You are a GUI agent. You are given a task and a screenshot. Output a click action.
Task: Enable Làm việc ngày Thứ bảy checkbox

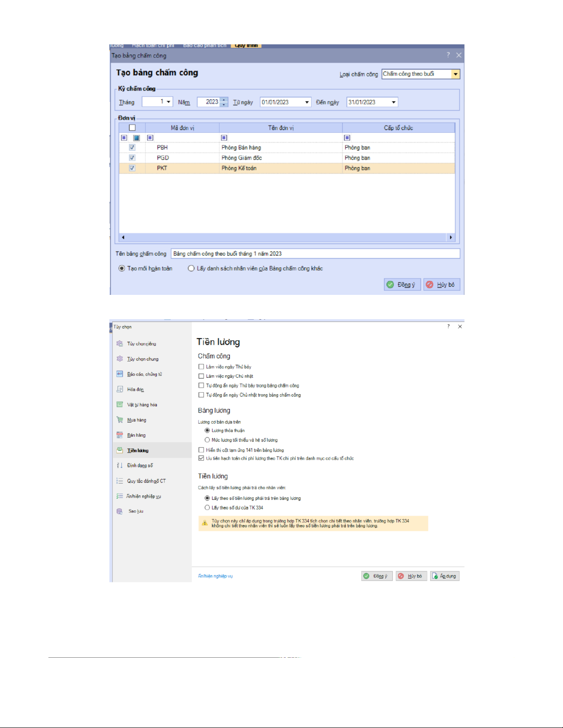point(201,367)
